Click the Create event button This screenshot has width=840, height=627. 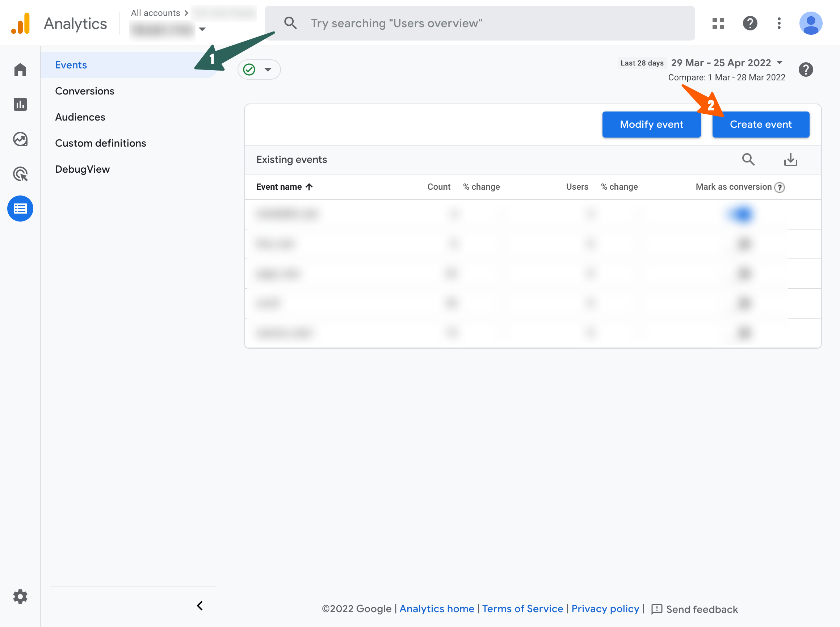(760, 125)
